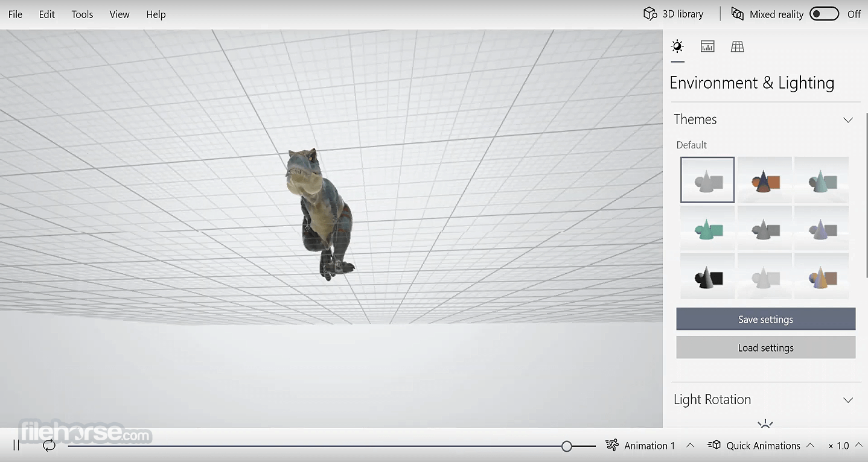Pause the animation playback

16,446
